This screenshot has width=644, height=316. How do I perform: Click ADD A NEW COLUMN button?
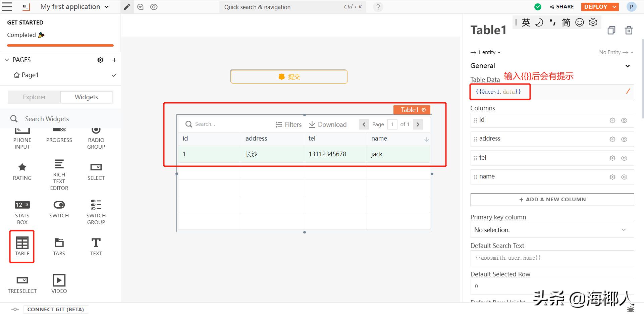coord(552,199)
